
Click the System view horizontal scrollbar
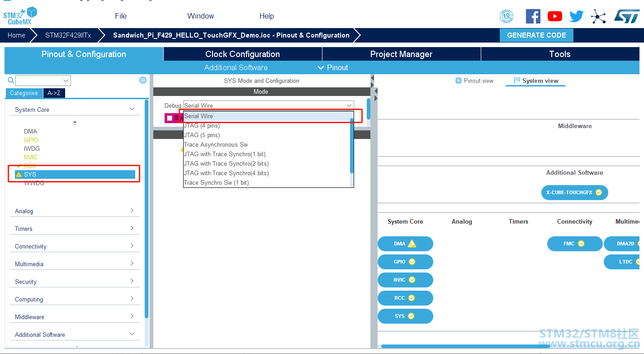coord(465,346)
